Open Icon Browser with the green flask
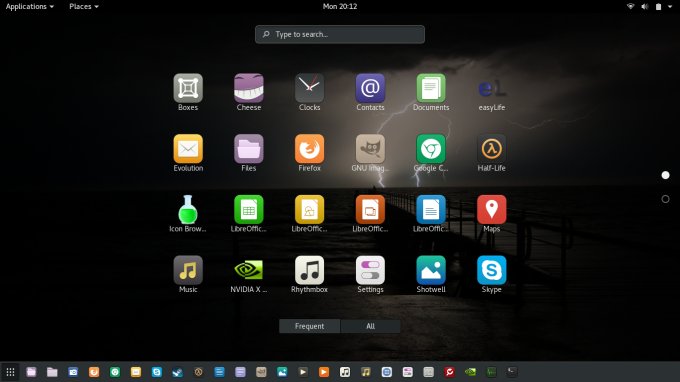The width and height of the screenshot is (680, 382). point(188,210)
